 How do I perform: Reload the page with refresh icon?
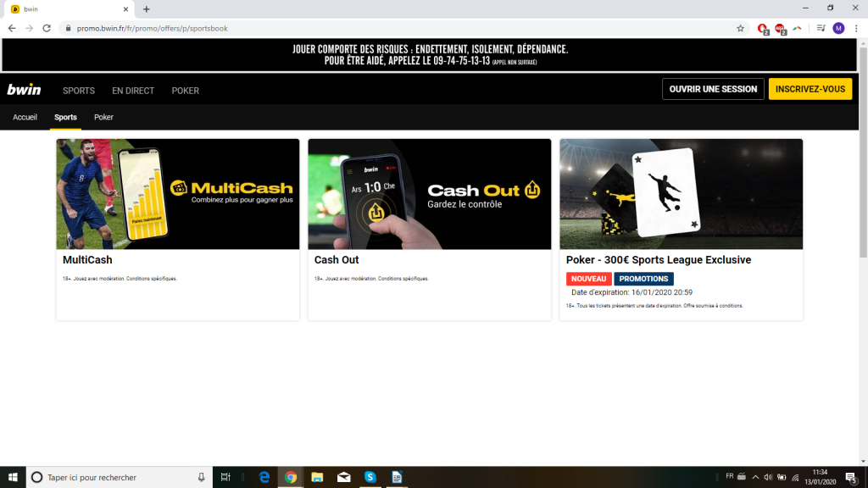(47, 28)
